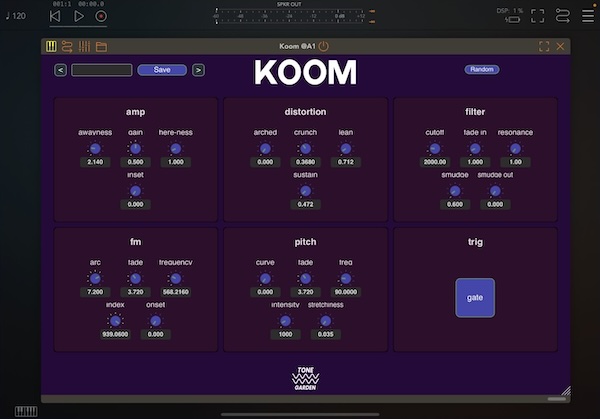Click the record button

tap(101, 16)
